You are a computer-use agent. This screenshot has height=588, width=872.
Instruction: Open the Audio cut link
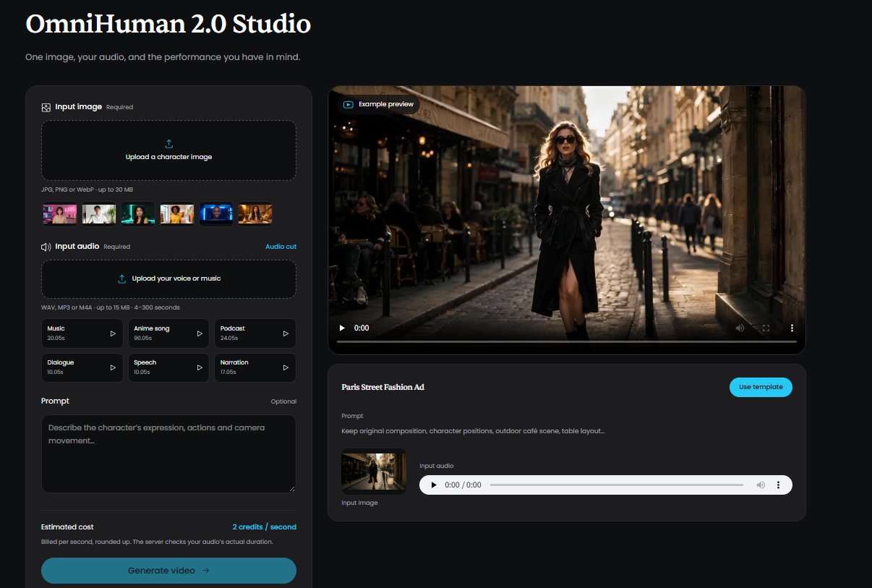(281, 247)
